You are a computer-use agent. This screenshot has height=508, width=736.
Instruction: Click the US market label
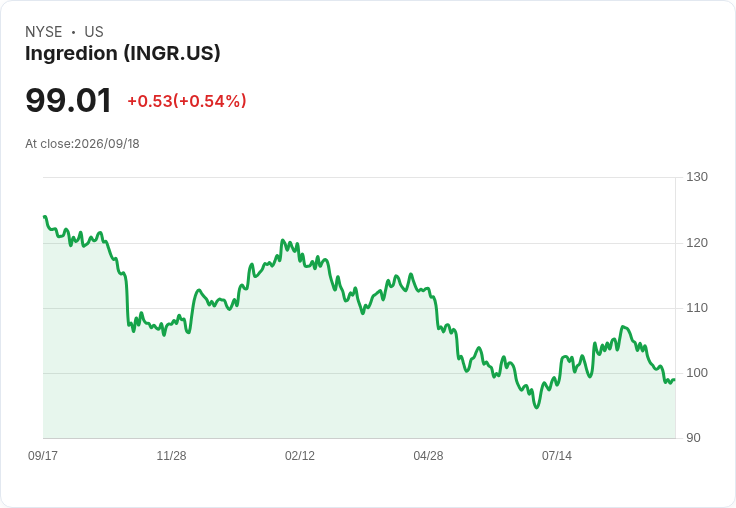tap(94, 32)
